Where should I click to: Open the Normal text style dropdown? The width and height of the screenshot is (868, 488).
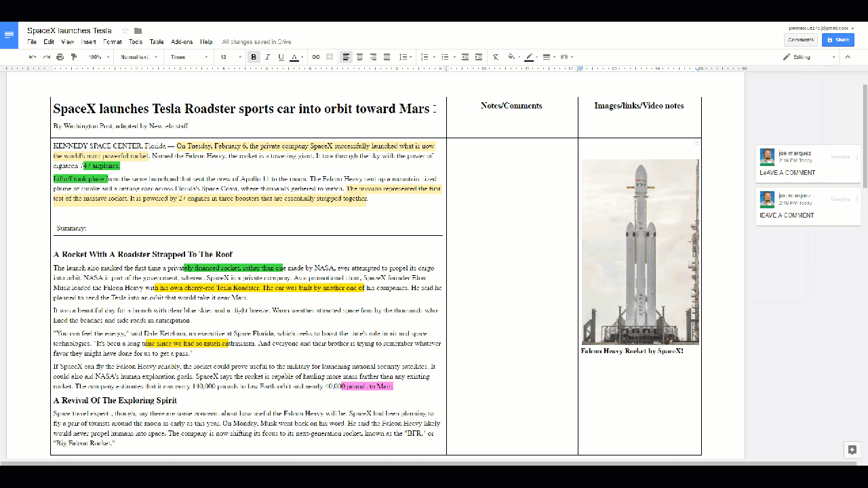coord(139,57)
